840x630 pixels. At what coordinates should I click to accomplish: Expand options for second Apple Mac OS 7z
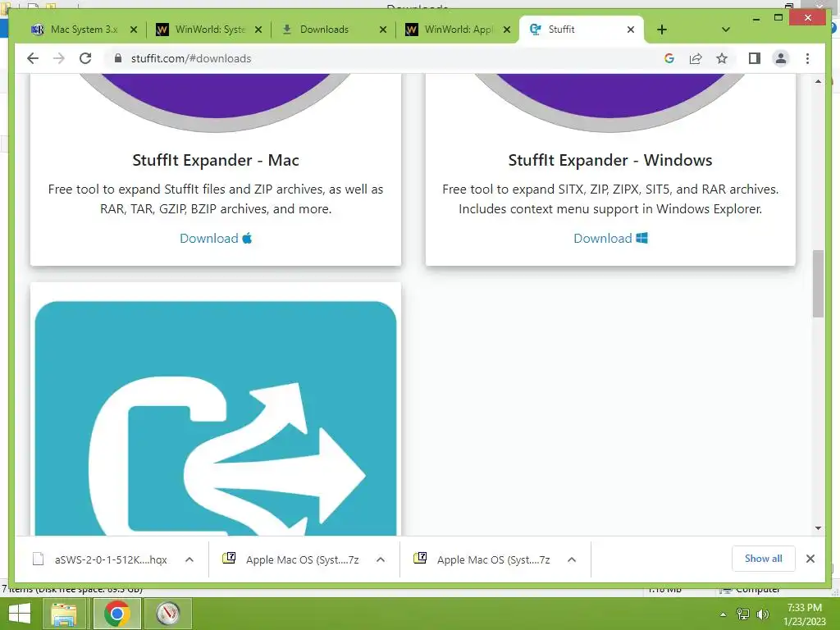(572, 559)
